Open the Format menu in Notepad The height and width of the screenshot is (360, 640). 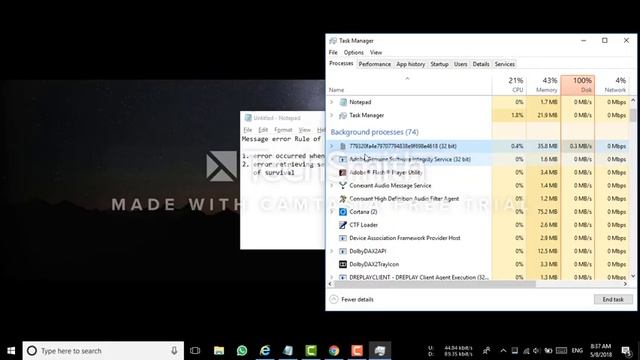pyautogui.click(x=283, y=130)
